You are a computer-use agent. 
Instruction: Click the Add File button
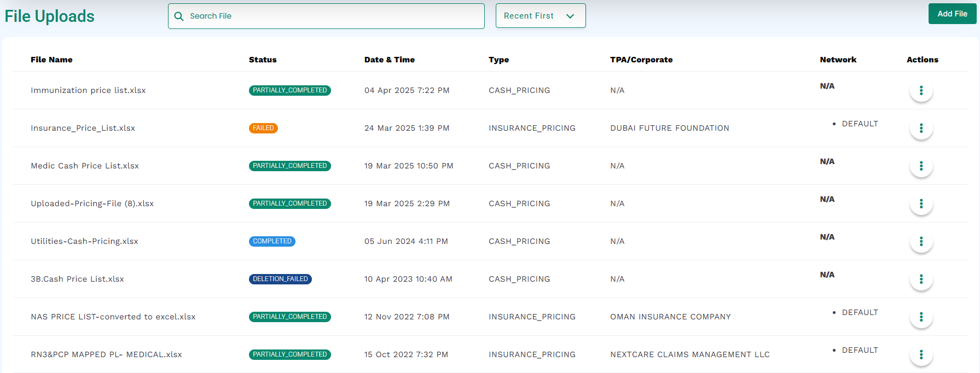(x=952, y=14)
